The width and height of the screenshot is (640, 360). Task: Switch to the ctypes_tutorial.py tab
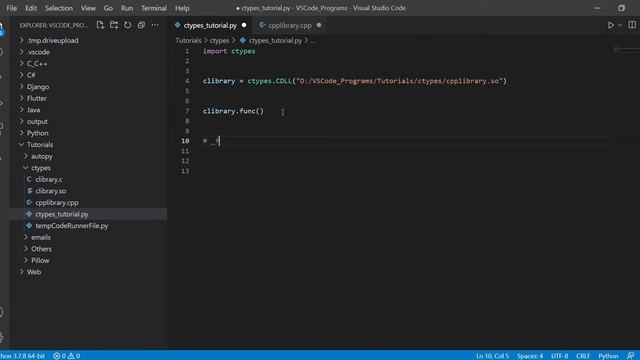point(210,25)
